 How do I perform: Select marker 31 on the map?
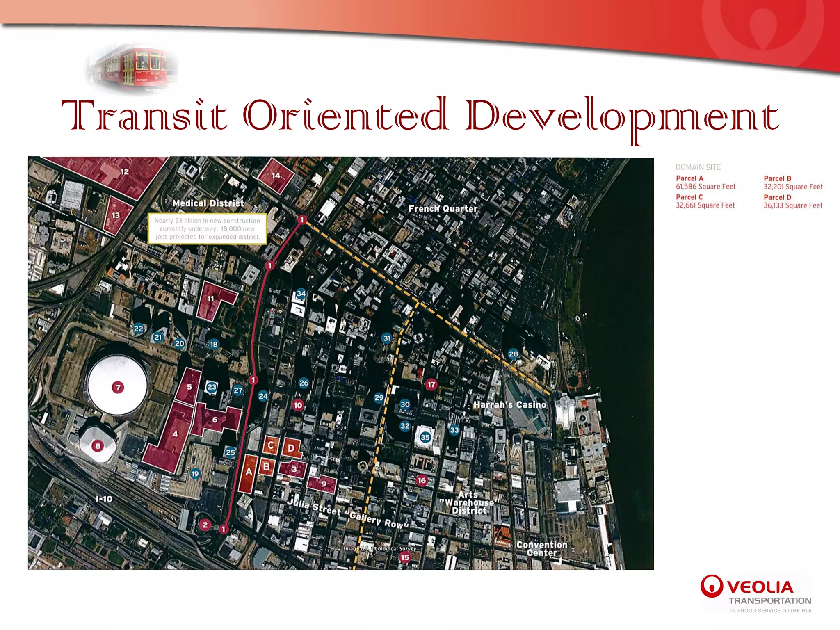387,338
